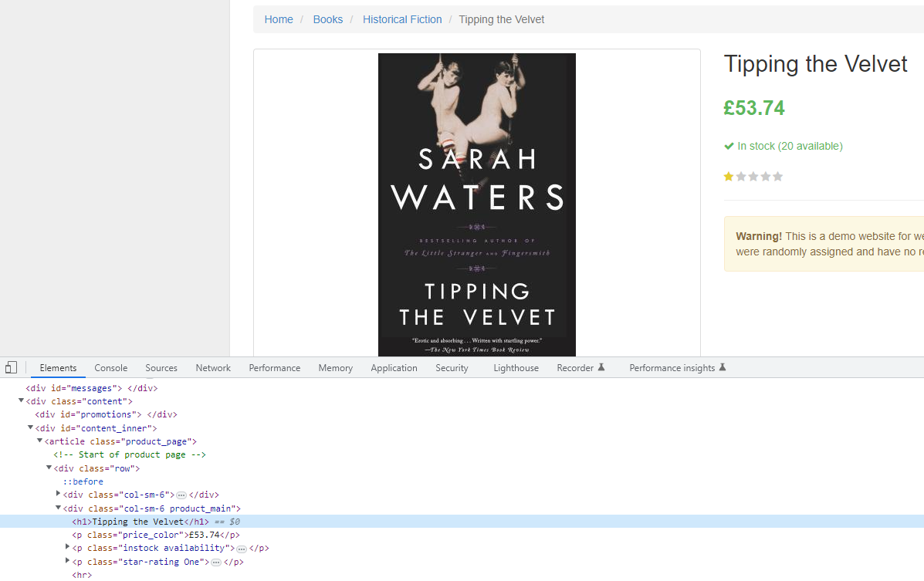Open the Application tab
The height and width of the screenshot is (581, 924).
pyautogui.click(x=394, y=368)
